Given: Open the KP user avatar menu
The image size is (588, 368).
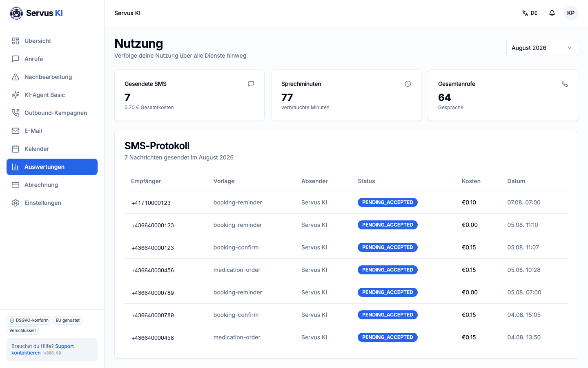Looking at the screenshot, I should click(x=571, y=13).
